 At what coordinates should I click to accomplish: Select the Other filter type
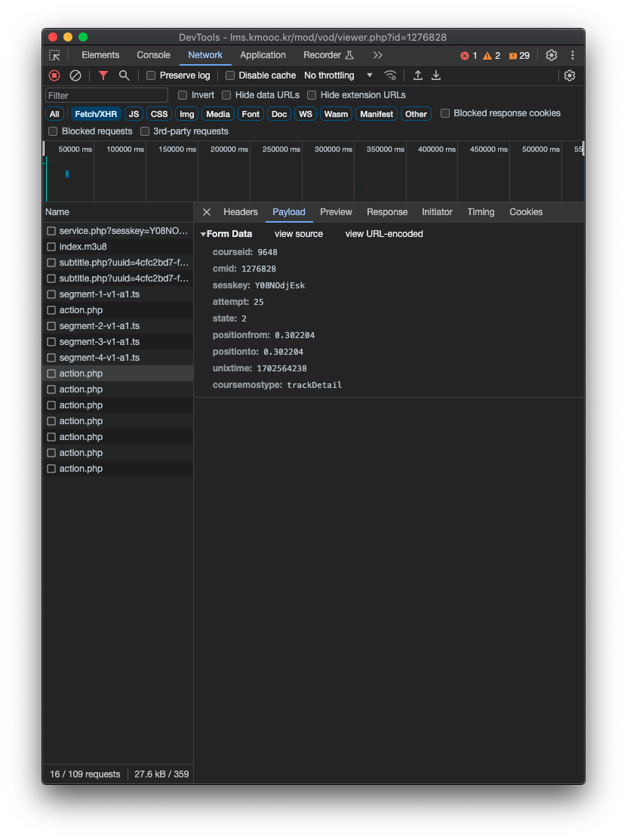point(416,114)
